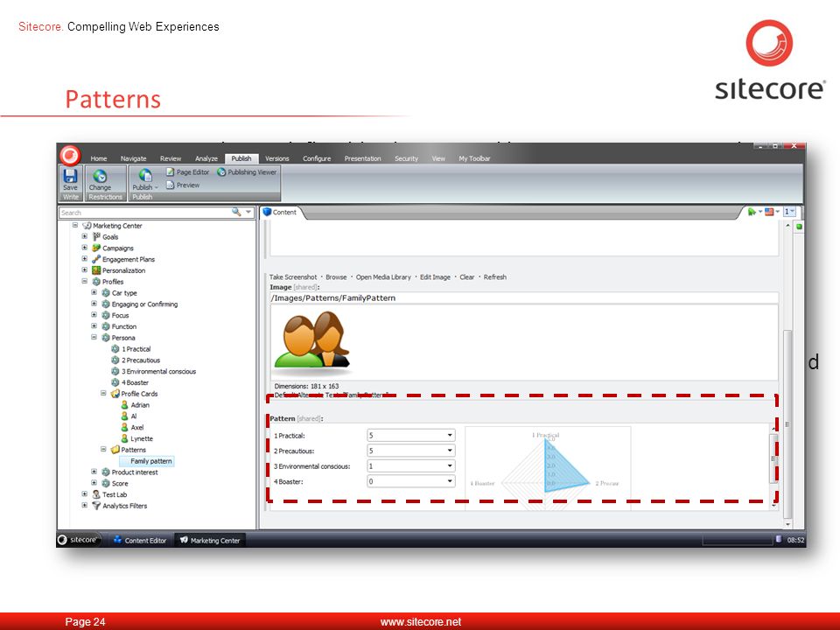The height and width of the screenshot is (630, 840).
Task: Open the Home ribbon tab
Action: (x=99, y=158)
